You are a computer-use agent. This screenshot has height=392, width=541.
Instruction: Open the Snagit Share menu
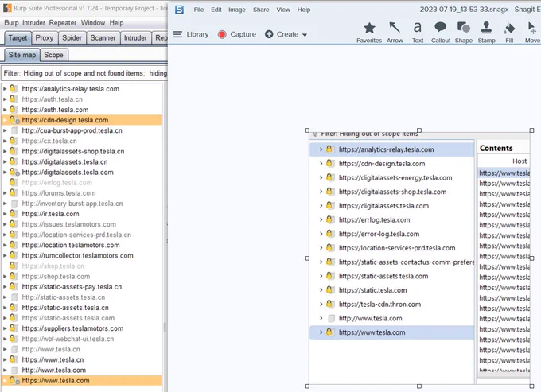pos(261,10)
